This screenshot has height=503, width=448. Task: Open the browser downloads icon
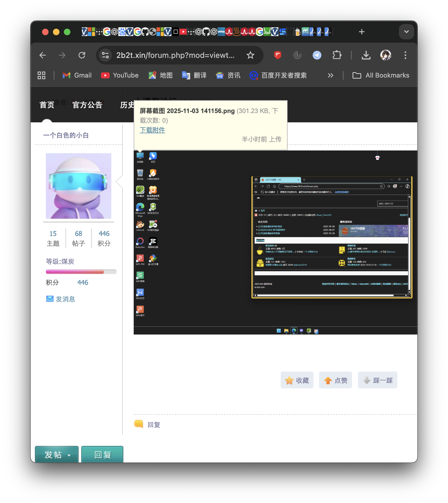pyautogui.click(x=366, y=55)
